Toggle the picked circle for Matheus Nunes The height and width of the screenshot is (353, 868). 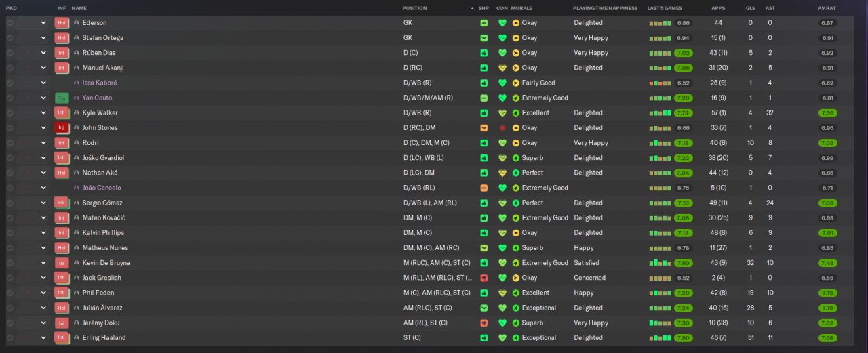9,248
